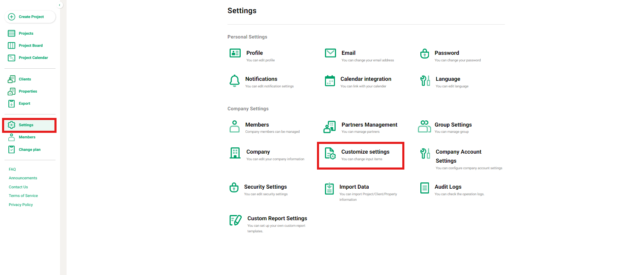Open Project Board in the sidebar

31,45
